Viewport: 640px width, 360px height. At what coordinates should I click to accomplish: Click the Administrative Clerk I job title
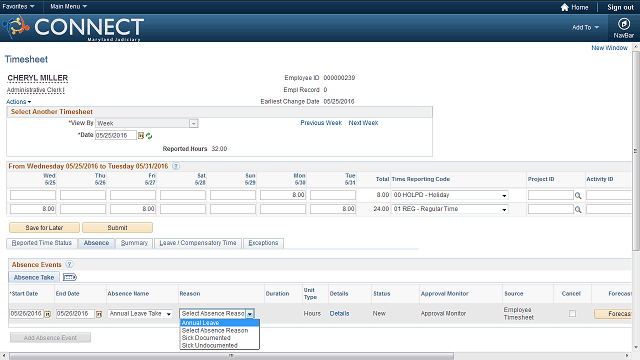(x=36, y=90)
